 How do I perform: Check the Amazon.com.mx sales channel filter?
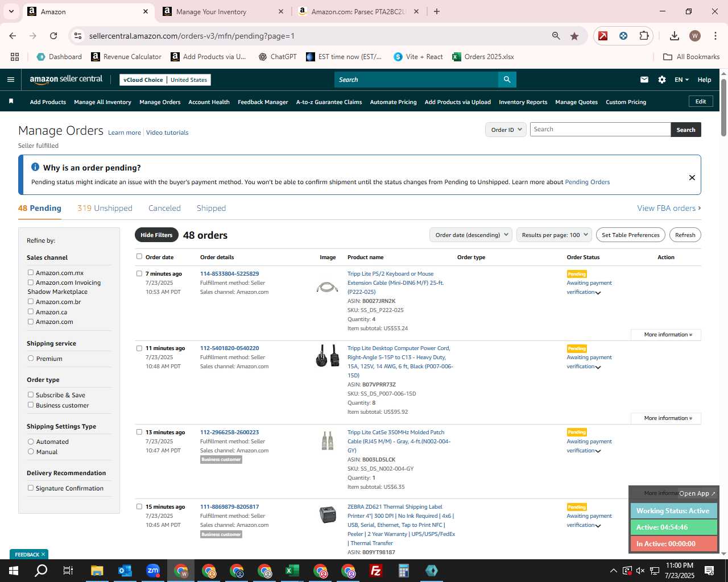(31, 272)
